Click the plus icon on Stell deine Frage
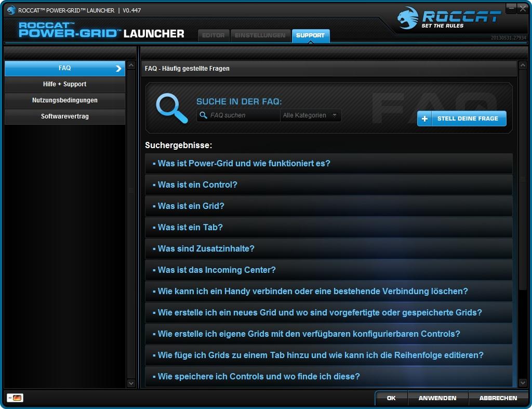Image resolution: width=532 pixels, height=409 pixels. pyautogui.click(x=424, y=118)
